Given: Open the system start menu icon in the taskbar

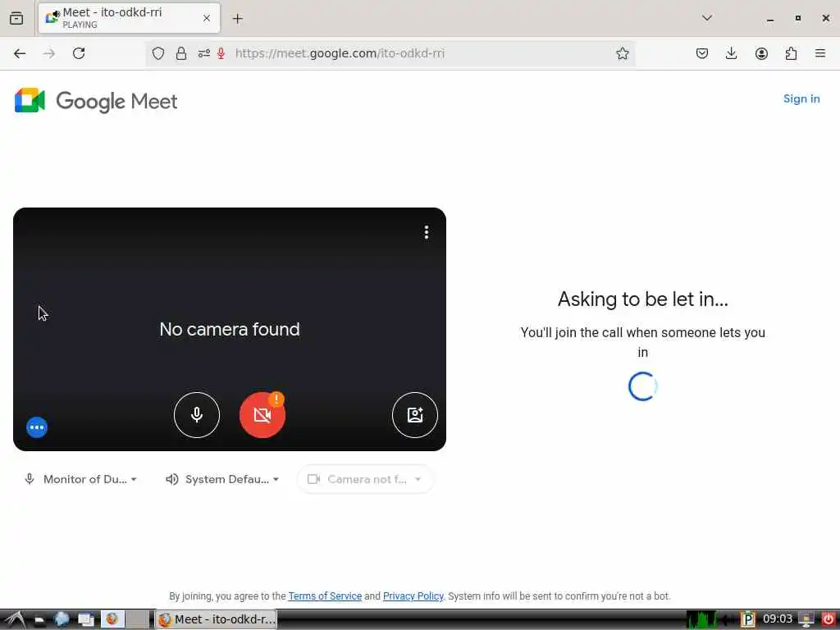Looking at the screenshot, I should click(x=14, y=620).
